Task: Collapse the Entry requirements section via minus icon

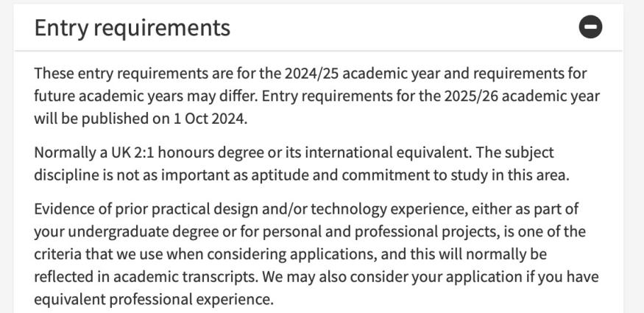Action: (590, 27)
